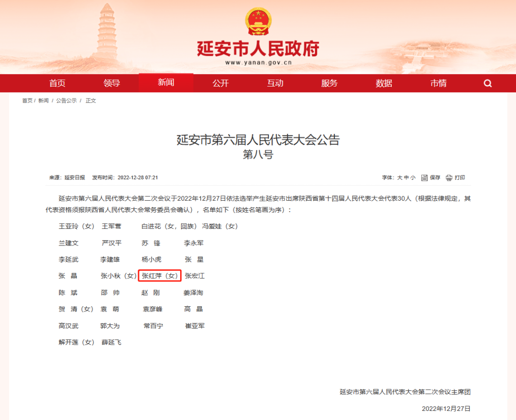The image size is (516, 420).
Task: Click the highlighted name 张红萍（女）
Action: (x=160, y=276)
